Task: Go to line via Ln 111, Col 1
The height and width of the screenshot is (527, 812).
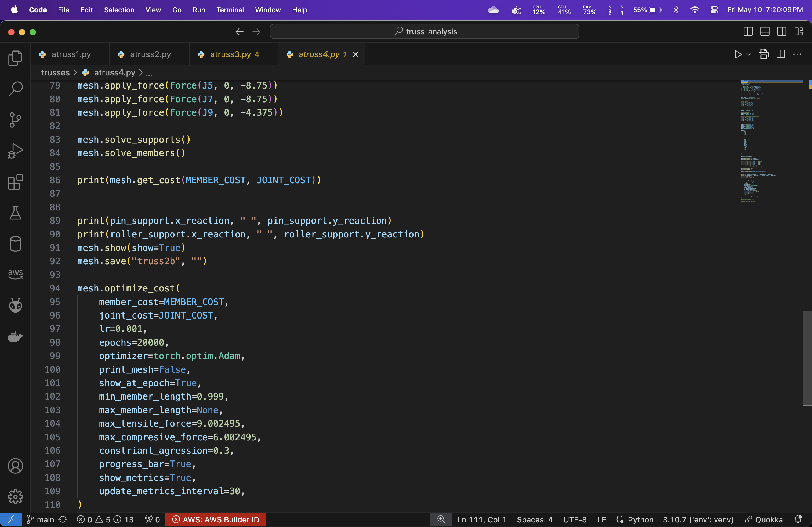Action: (481, 519)
